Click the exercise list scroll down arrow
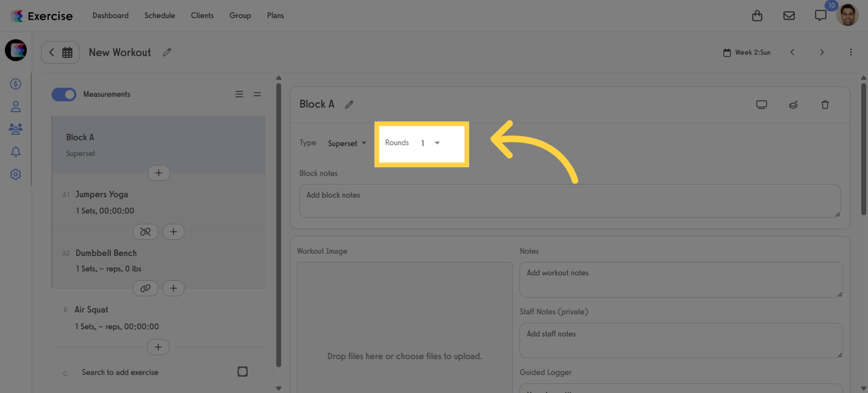This screenshot has height=393, width=868. [278, 388]
